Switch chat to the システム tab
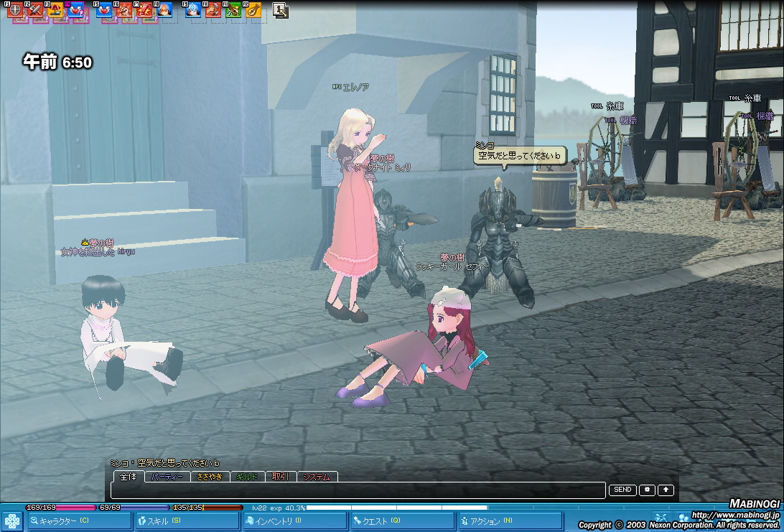 pyautogui.click(x=317, y=477)
